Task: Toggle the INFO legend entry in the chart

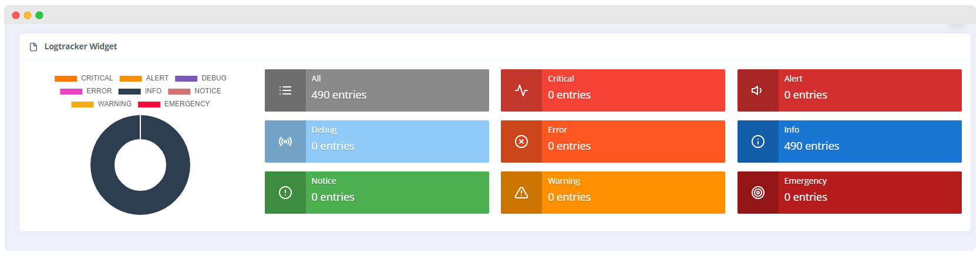Action: coord(140,91)
